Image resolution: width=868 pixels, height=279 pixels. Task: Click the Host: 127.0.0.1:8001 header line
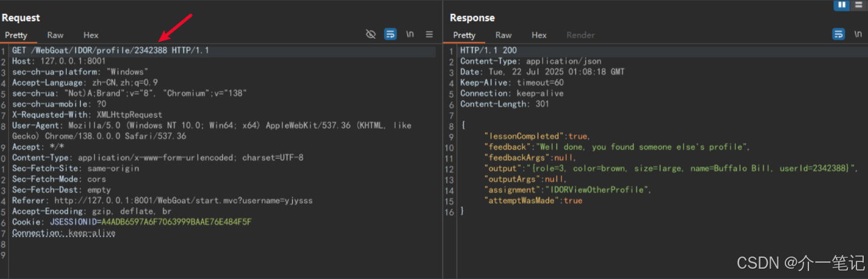tap(59, 61)
